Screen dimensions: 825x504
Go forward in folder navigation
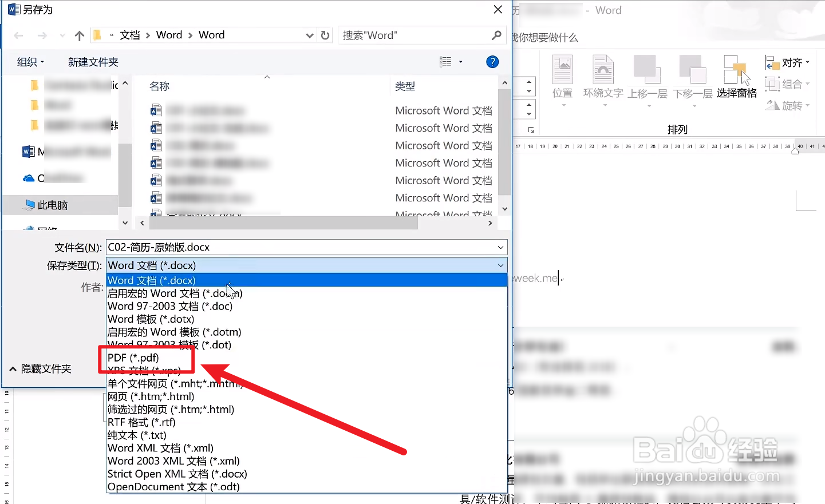pos(42,35)
